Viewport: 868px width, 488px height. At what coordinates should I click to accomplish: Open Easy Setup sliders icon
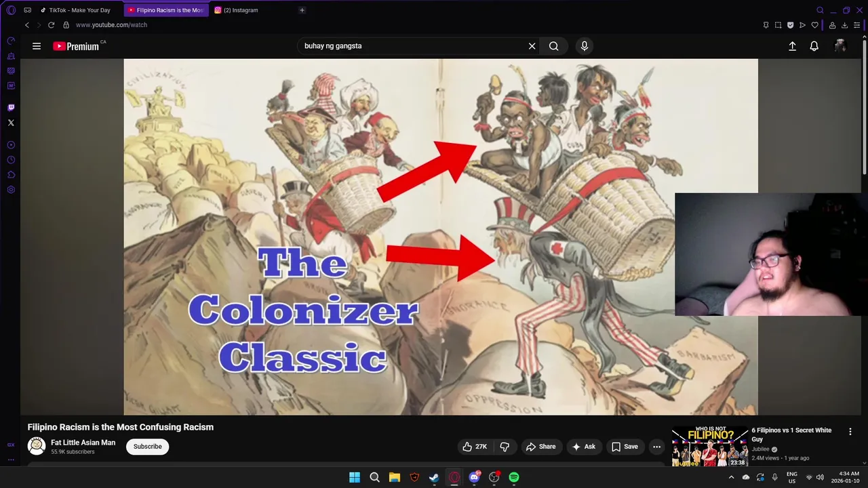pos(857,25)
